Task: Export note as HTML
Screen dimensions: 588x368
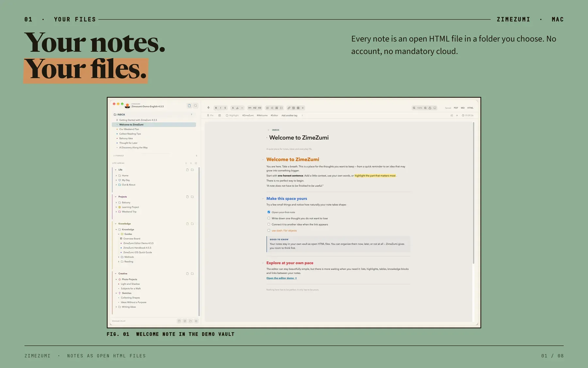Action: 470,108
